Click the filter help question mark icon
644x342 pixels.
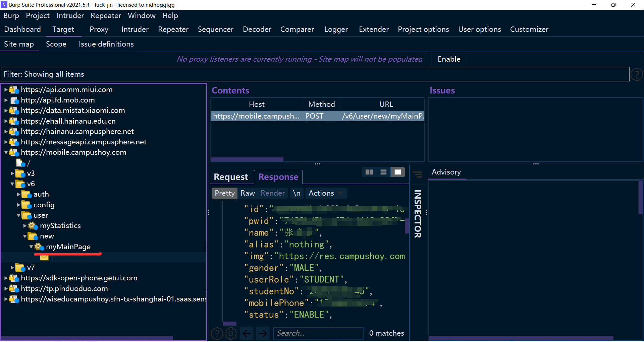click(x=636, y=74)
